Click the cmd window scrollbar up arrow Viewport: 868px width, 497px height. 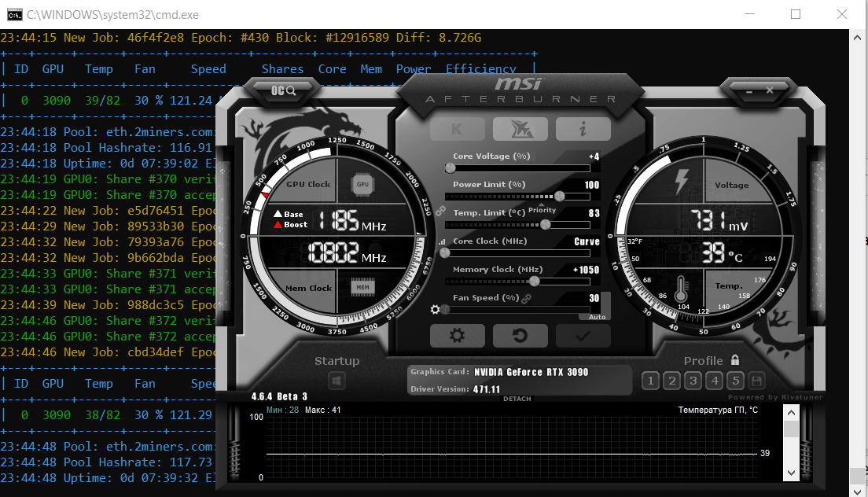point(858,38)
